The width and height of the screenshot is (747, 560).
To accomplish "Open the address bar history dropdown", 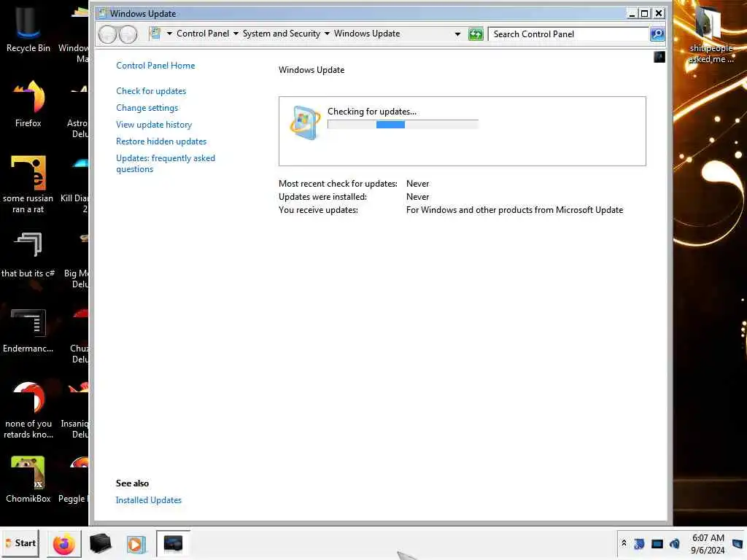I will 457,34.
